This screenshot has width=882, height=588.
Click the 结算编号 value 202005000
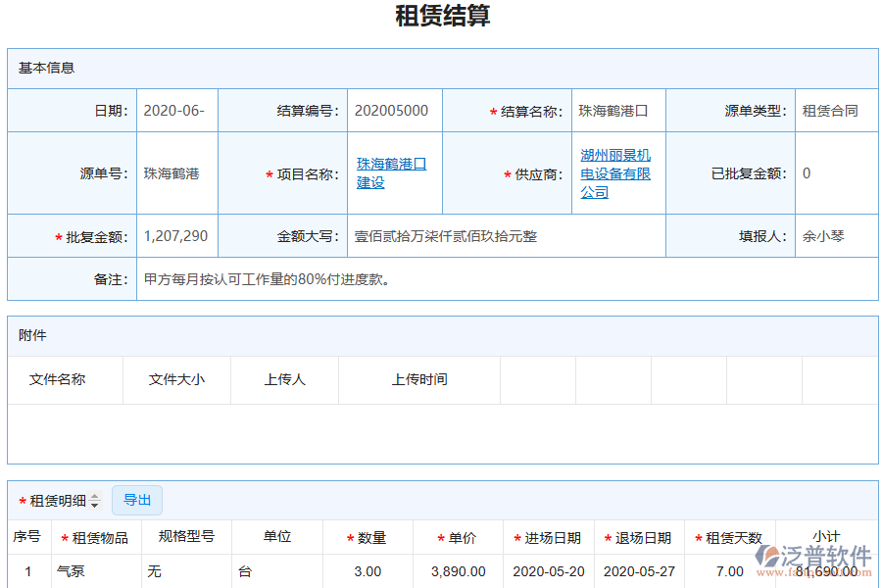394,110
